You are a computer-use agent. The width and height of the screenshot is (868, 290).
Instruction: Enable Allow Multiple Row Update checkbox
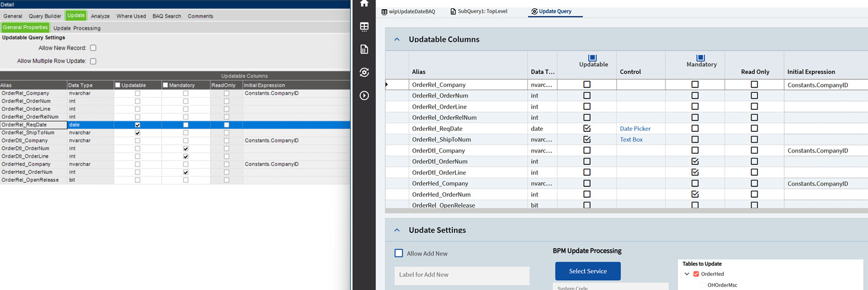[93, 61]
